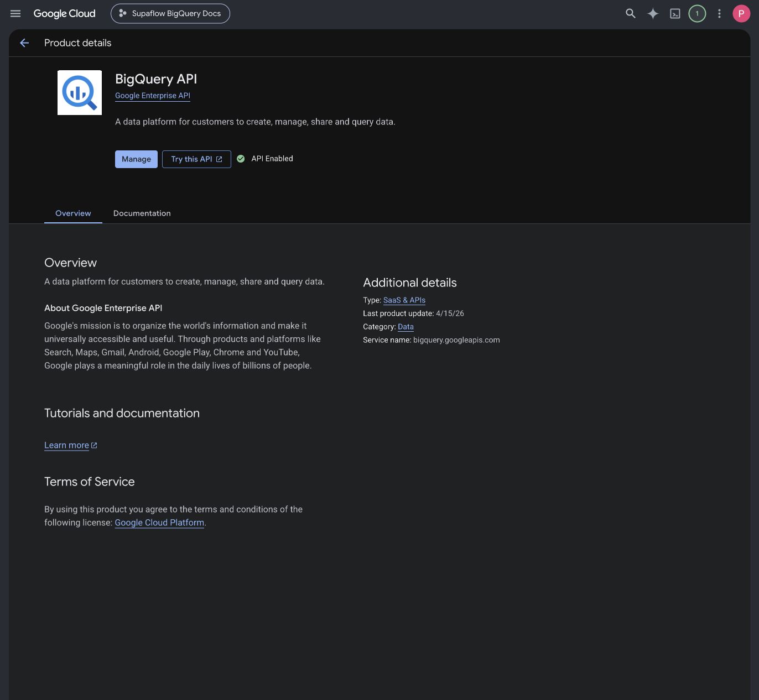Screen dimensions: 759x700
Task: Click the Terms of Service heading
Action: click(90, 482)
